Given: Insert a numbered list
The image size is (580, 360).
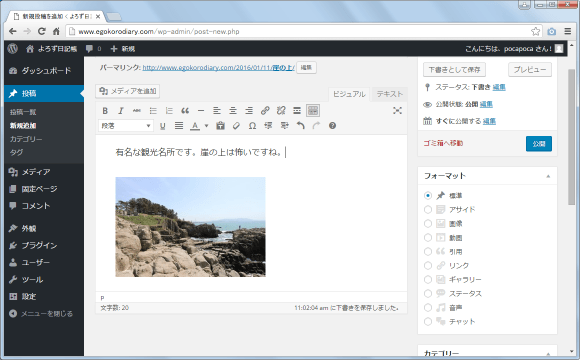Looking at the screenshot, I should pyautogui.click(x=169, y=111).
